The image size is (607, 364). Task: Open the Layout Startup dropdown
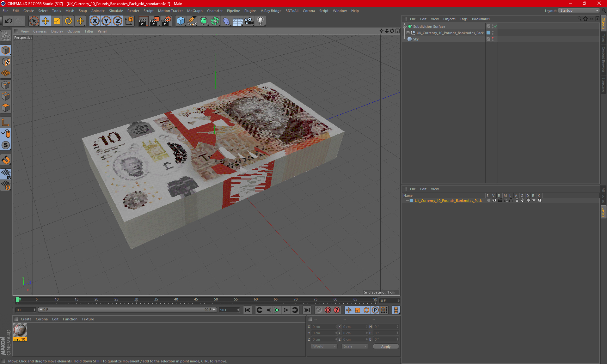click(579, 10)
